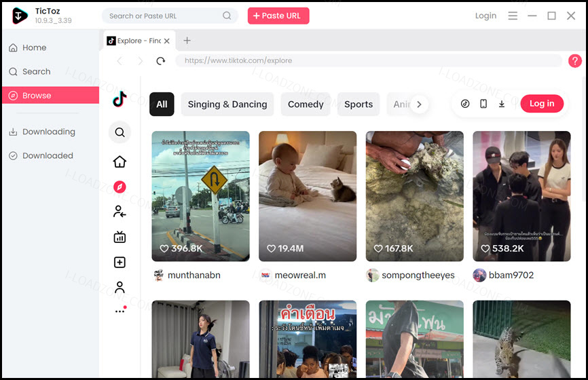Click the red help question mark icon
This screenshot has height=380, width=588.
(x=575, y=60)
